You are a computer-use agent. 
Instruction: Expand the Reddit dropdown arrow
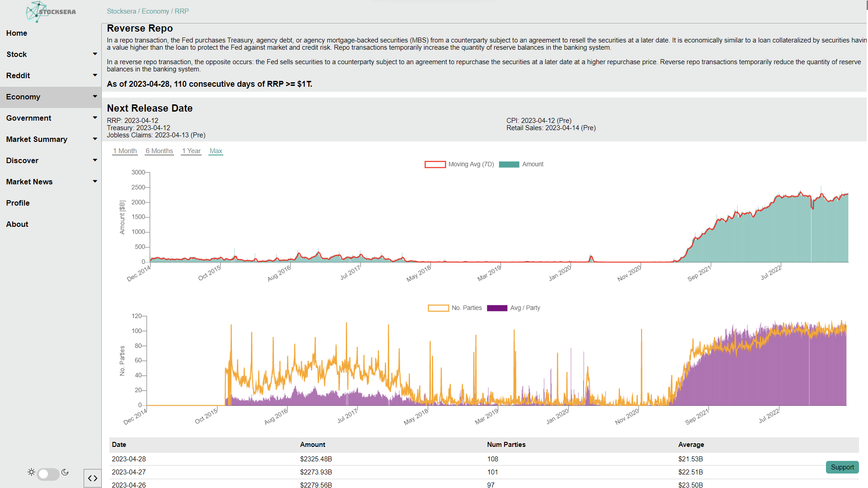tap(95, 75)
